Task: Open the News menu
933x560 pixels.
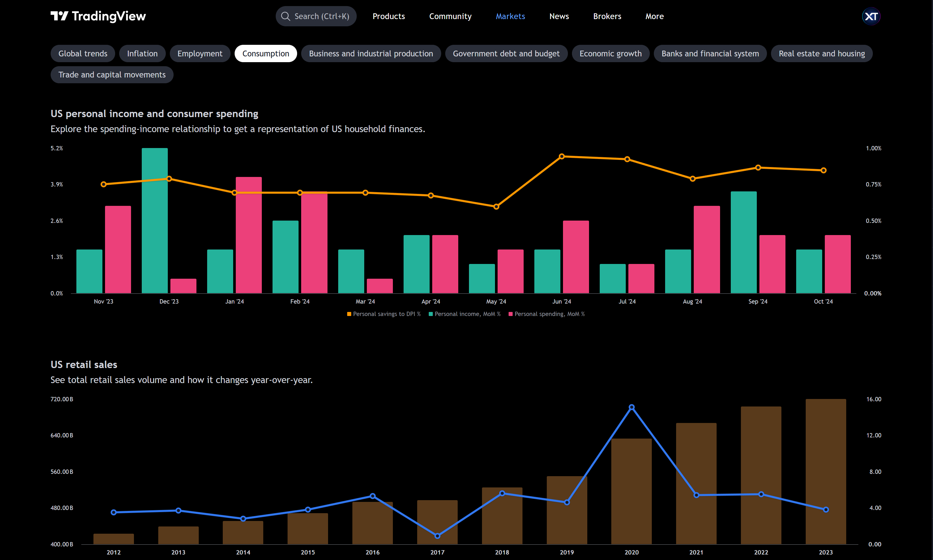Action: coord(559,16)
